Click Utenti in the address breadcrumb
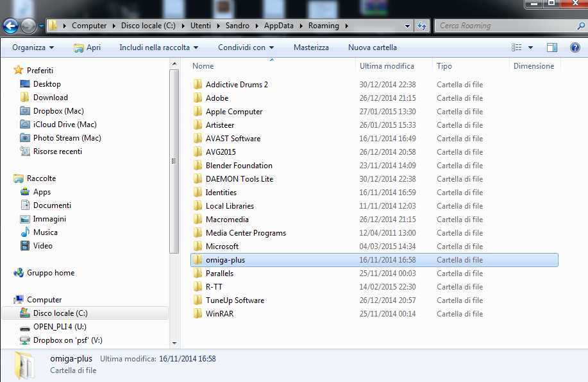 pos(201,26)
